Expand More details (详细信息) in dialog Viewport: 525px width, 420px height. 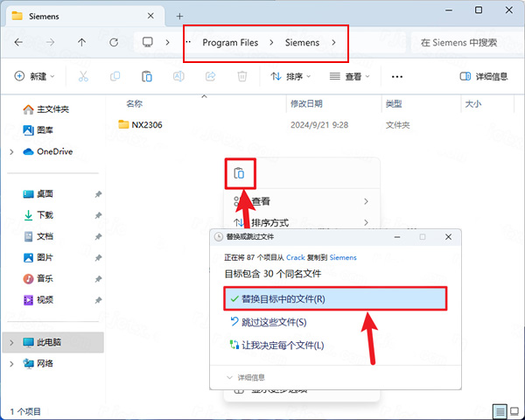[x=246, y=377]
